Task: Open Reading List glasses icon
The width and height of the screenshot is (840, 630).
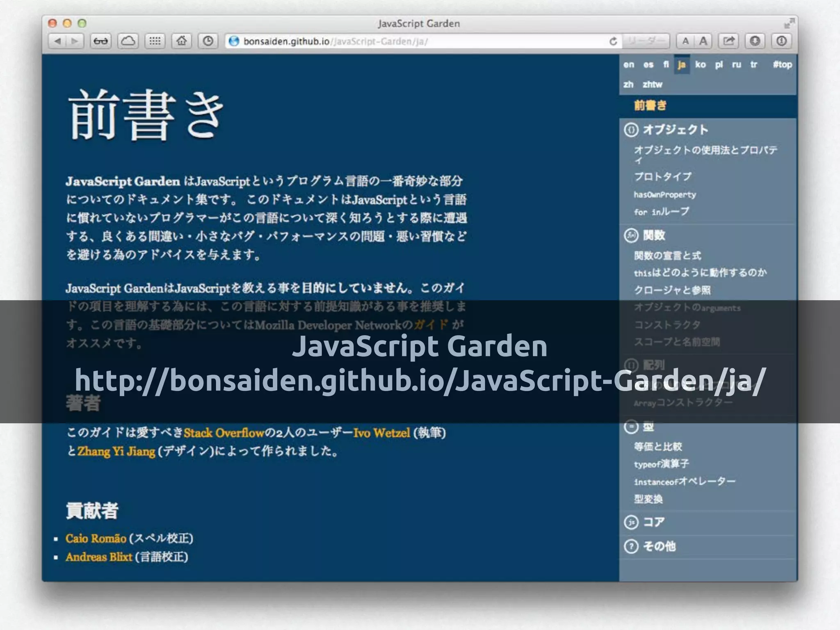Action: pos(101,41)
